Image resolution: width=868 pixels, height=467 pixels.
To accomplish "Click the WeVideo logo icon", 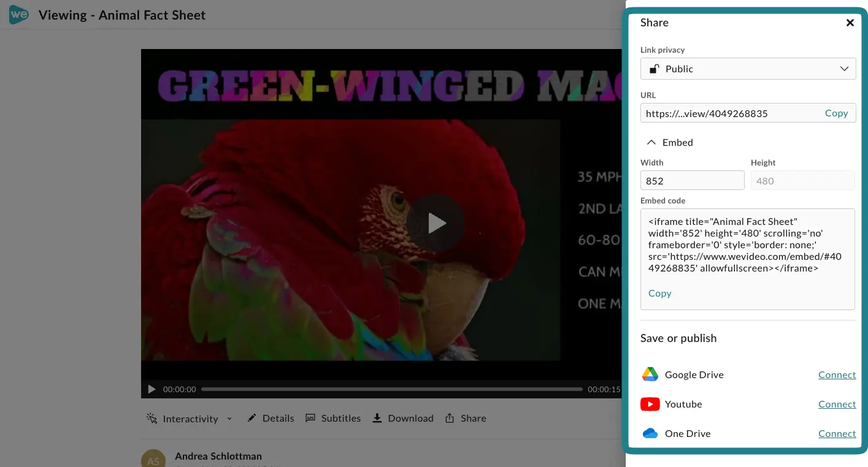I will point(19,15).
